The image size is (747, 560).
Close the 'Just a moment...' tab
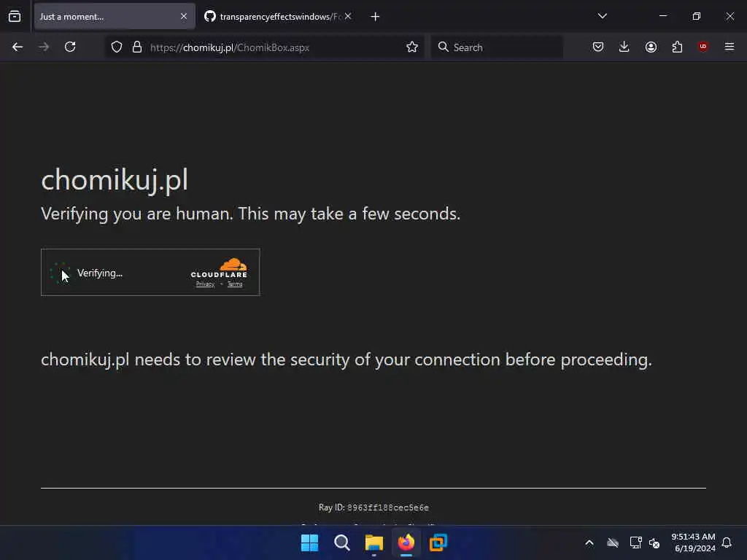point(184,17)
